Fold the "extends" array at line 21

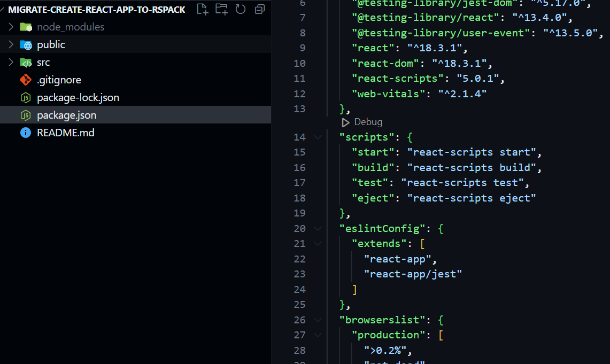(x=318, y=243)
